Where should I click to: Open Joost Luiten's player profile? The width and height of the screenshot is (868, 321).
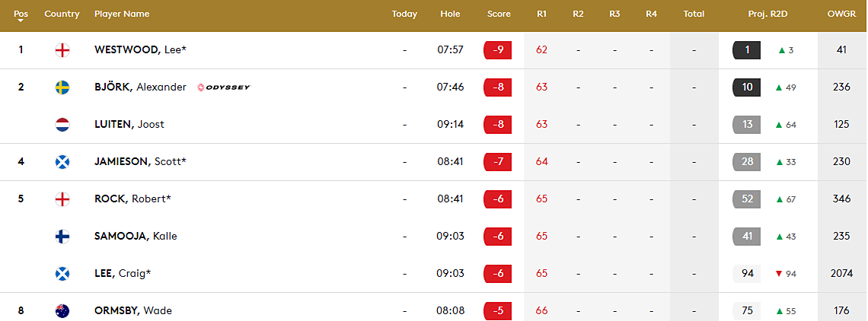129,125
